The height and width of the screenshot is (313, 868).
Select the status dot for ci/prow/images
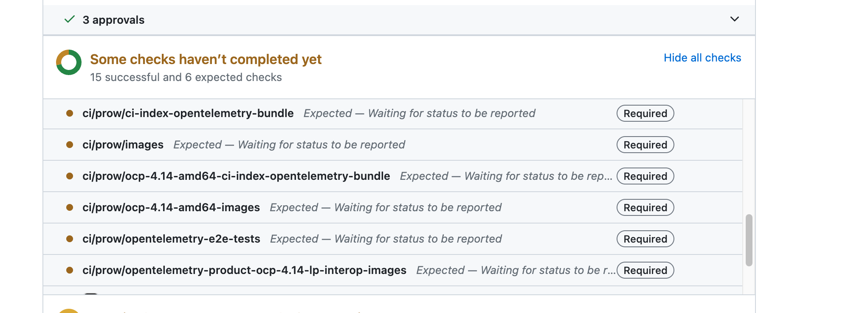click(x=69, y=145)
